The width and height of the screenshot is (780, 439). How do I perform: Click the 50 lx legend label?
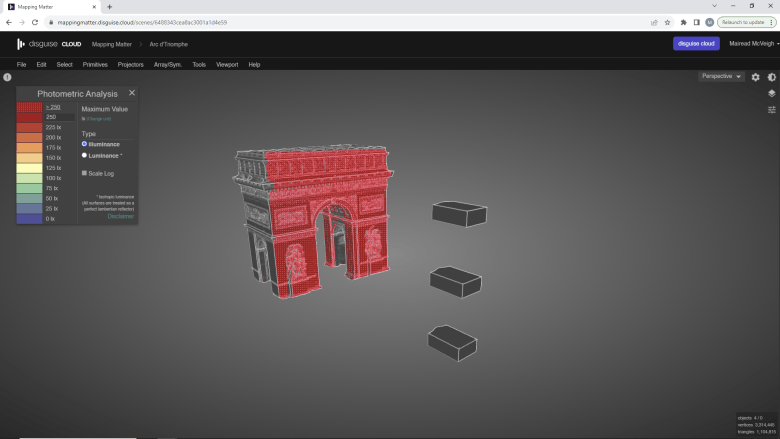(x=52, y=198)
